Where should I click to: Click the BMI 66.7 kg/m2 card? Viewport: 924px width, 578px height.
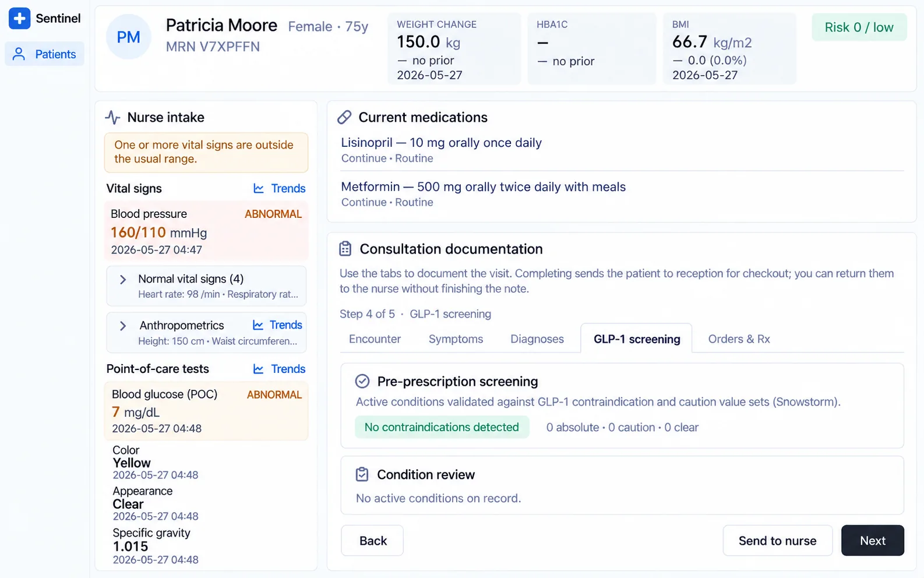click(729, 49)
